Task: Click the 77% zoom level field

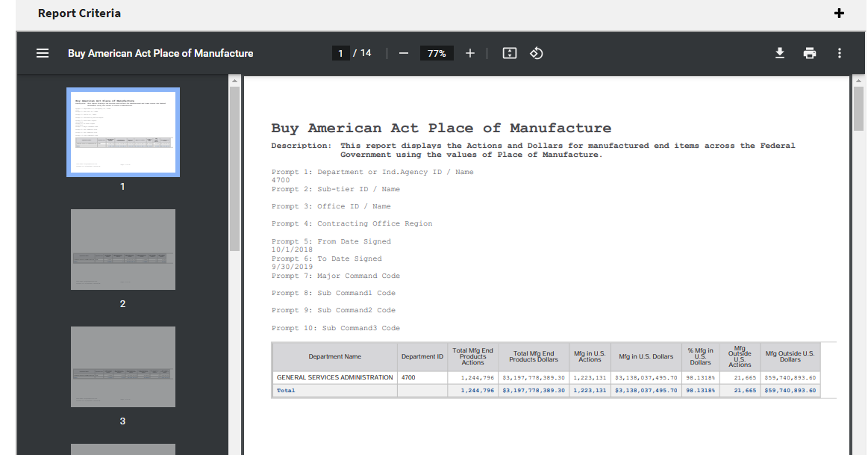Action: click(437, 53)
